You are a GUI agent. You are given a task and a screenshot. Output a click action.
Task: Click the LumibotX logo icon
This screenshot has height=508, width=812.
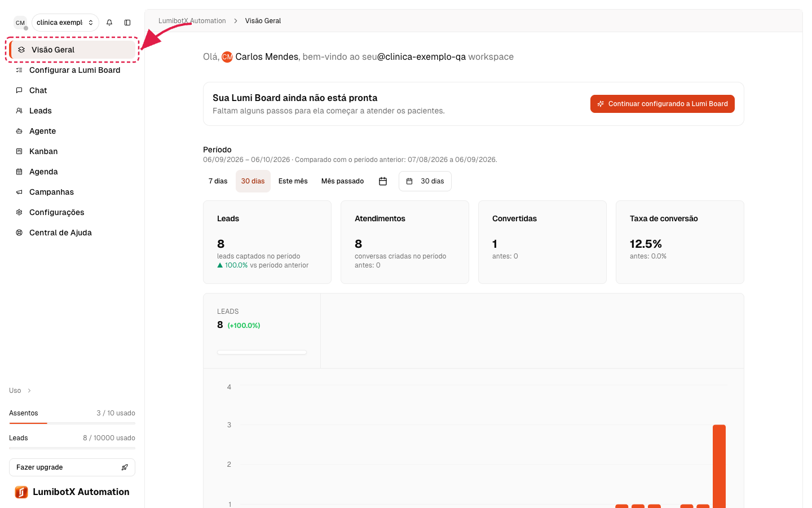tap(21, 492)
